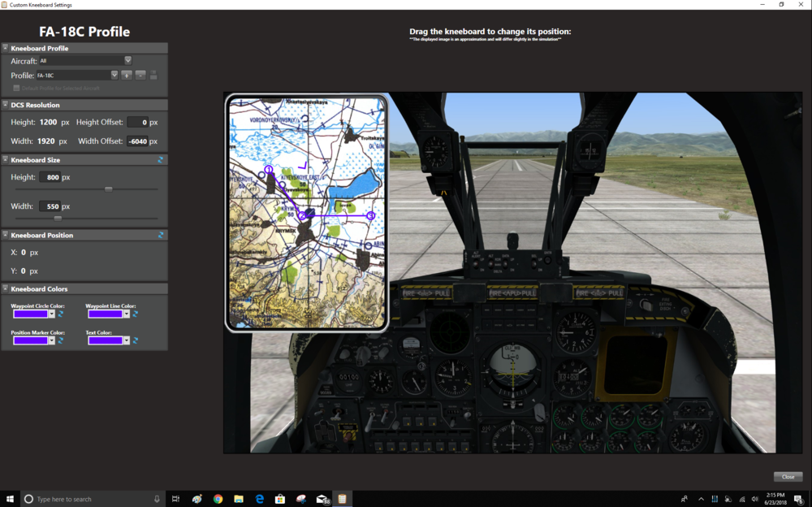Viewport: 812px width, 507px height.
Task: Open Waypoint Line Color dropdown arrow
Action: pyautogui.click(x=127, y=314)
